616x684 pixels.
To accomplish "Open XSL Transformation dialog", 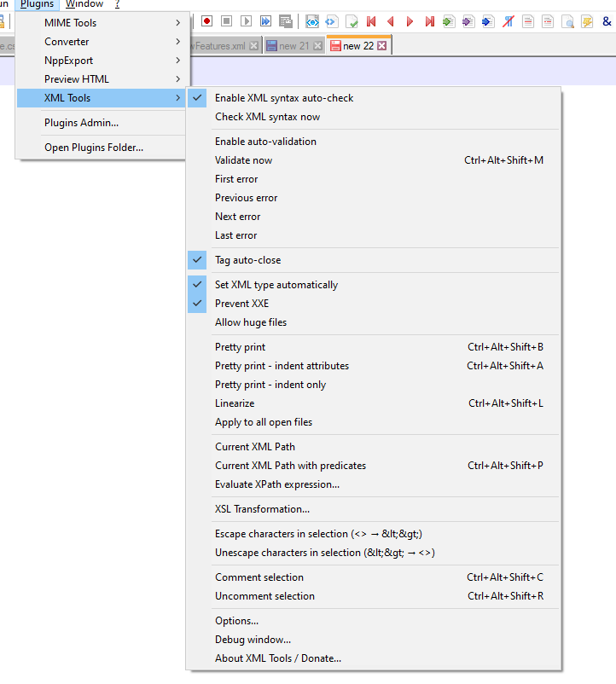I will coord(373,509).
